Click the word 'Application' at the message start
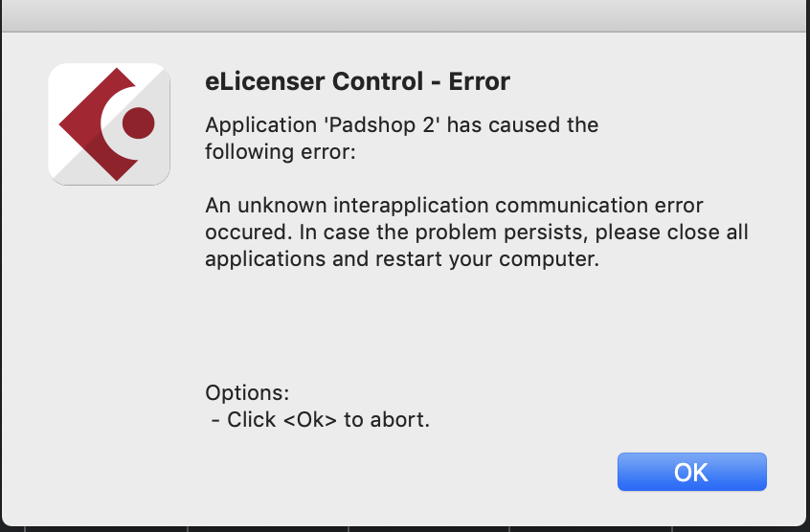Screen dimensions: 810x532 [x=260, y=125]
